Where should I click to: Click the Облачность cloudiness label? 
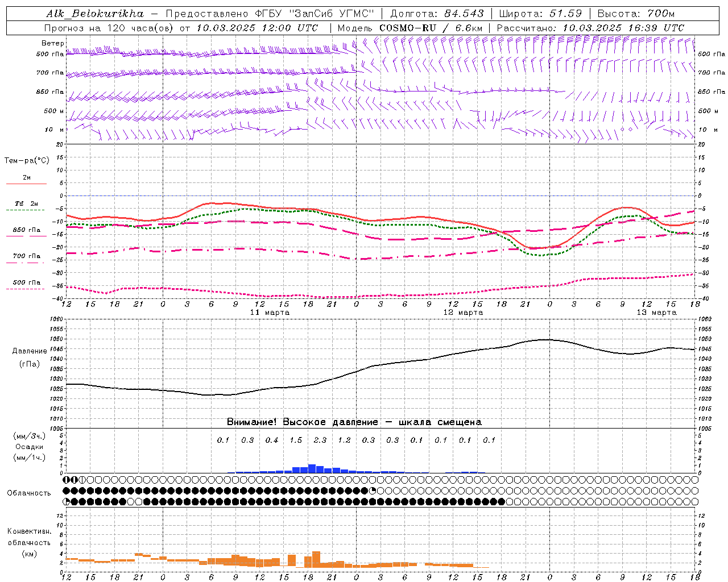click(x=29, y=493)
